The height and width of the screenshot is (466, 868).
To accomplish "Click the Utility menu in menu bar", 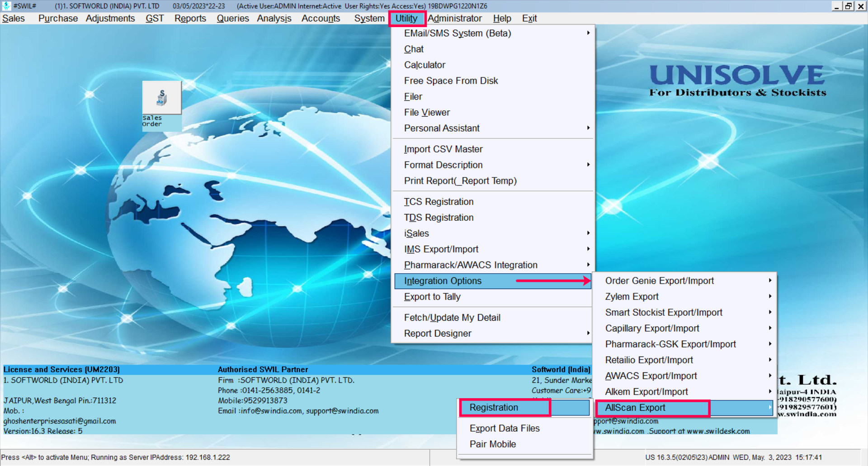I will 406,19.
